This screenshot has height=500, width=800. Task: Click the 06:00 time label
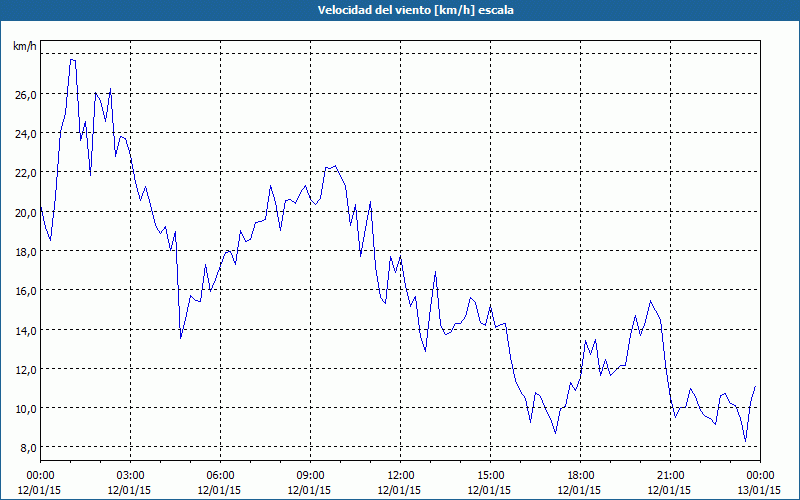click(x=219, y=476)
